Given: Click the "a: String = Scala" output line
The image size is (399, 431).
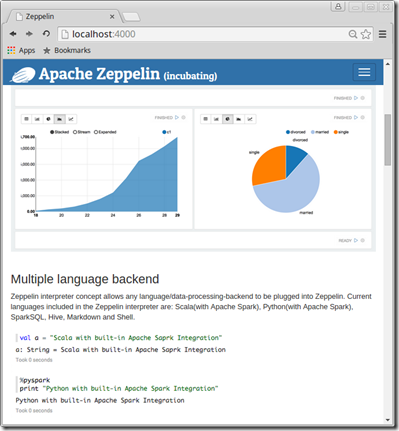Looking at the screenshot, I should point(121,350).
